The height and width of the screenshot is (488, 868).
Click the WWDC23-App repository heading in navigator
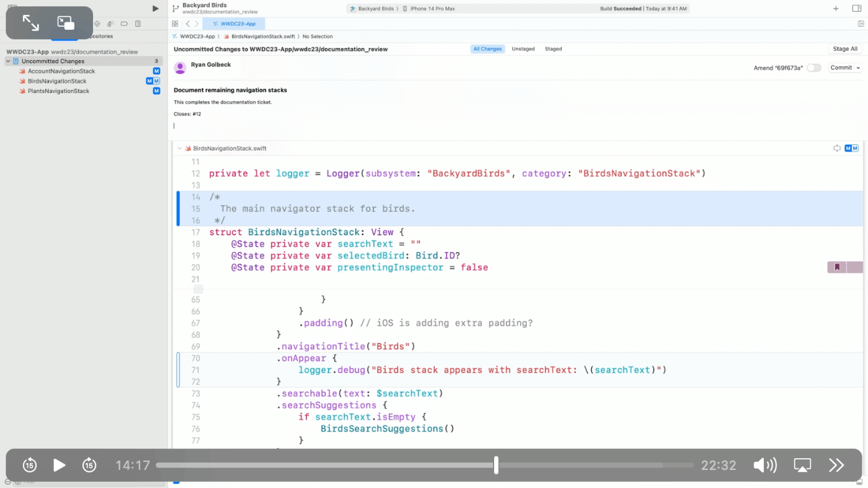pos(27,52)
